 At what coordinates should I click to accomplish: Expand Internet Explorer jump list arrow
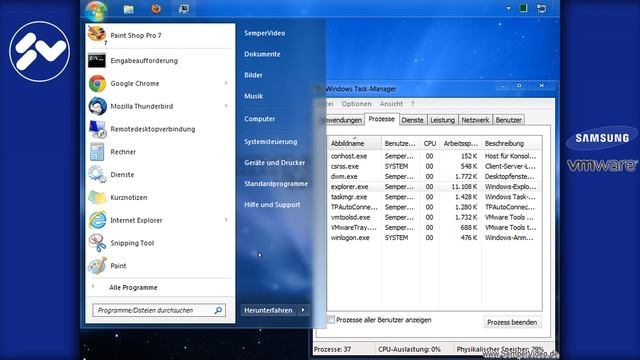[x=226, y=220]
